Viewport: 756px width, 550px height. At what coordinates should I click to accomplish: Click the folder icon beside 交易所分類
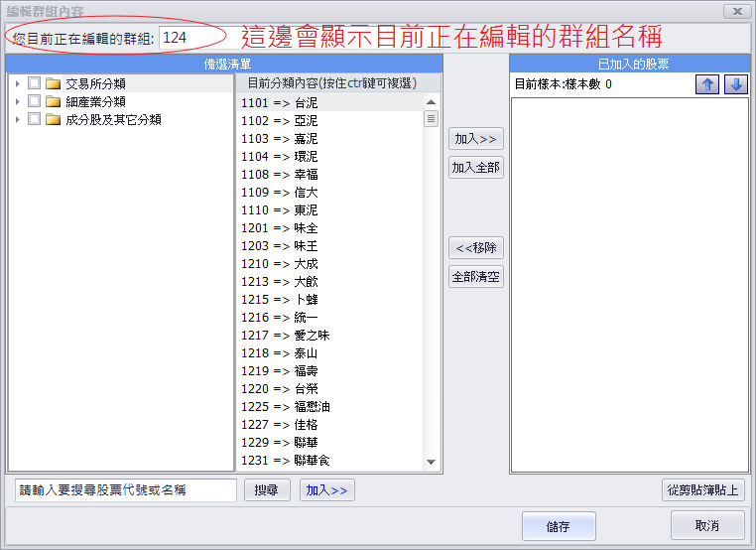53,83
